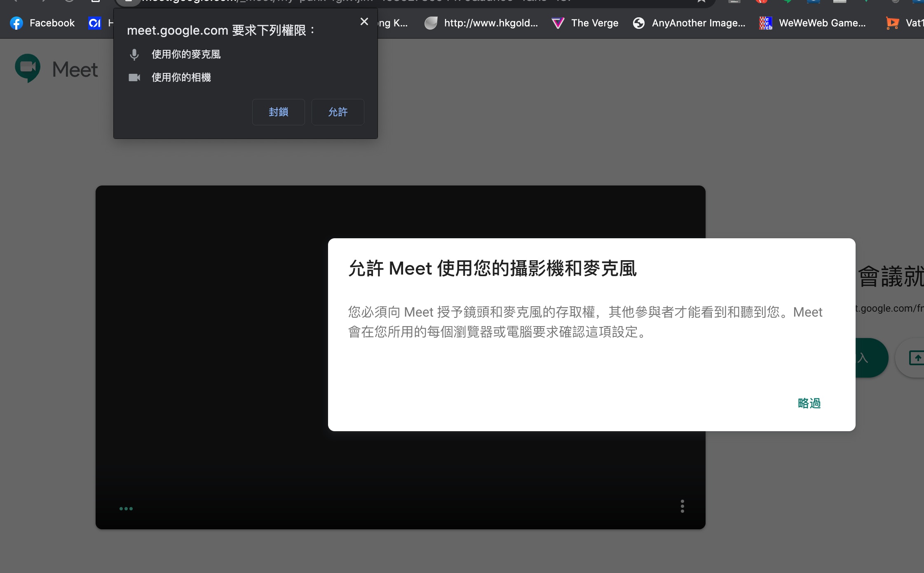Click the blue bookmark icon beside Facebook
The image size is (924, 573).
tap(95, 23)
